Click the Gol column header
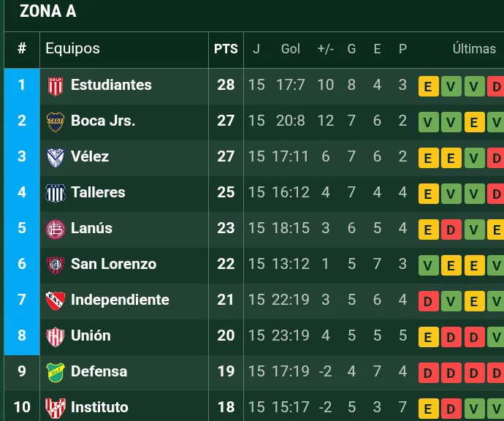 (290, 49)
